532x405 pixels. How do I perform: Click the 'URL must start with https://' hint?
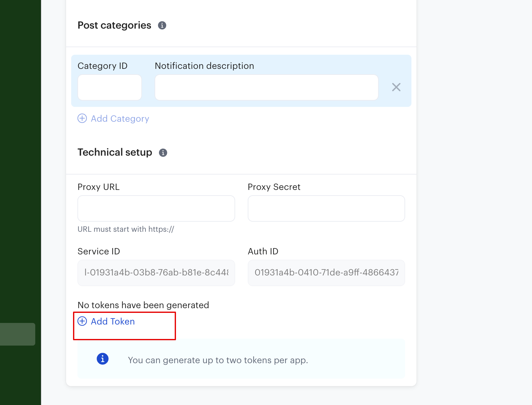tap(126, 229)
